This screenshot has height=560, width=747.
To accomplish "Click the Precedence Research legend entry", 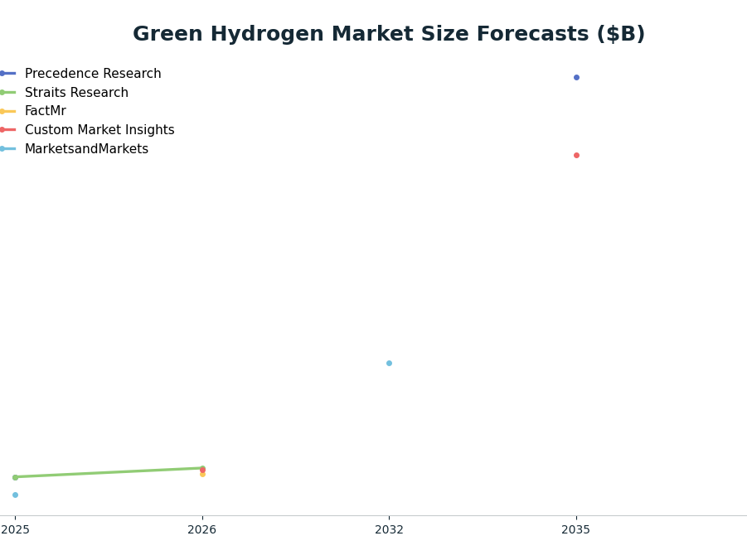I will (80, 74).
